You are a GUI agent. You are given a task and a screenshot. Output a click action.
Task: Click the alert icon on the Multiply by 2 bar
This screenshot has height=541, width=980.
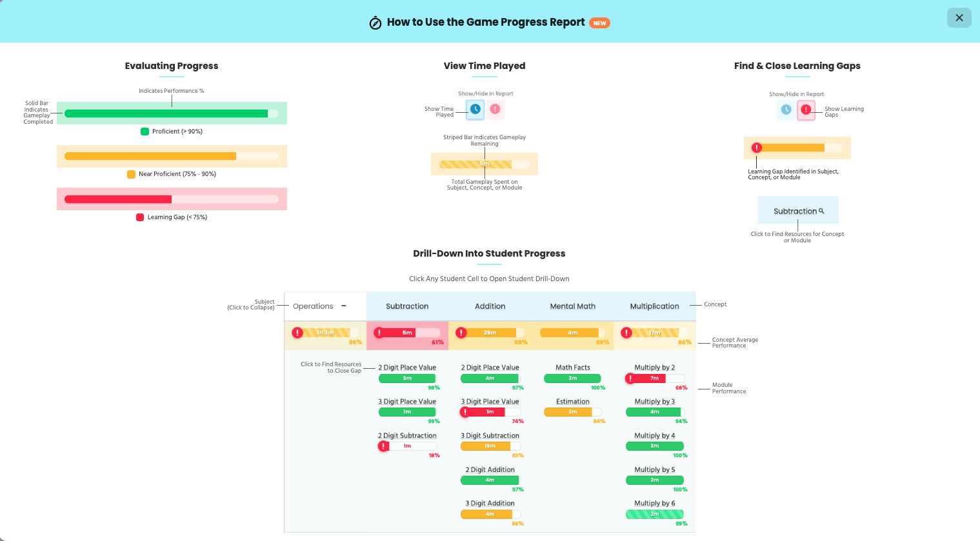(x=630, y=379)
